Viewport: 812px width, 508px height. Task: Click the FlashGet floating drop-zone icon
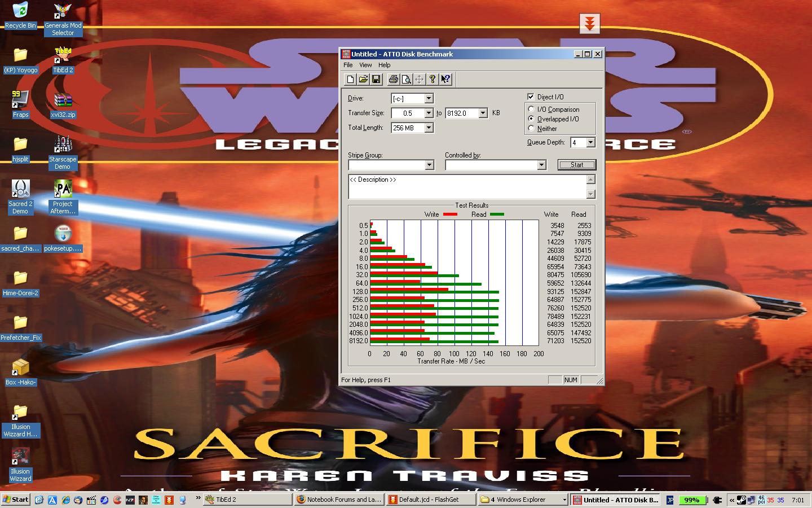click(x=589, y=23)
